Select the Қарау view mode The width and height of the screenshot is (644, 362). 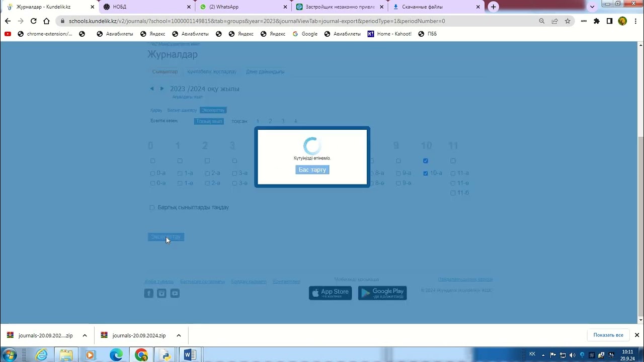pyautogui.click(x=156, y=110)
